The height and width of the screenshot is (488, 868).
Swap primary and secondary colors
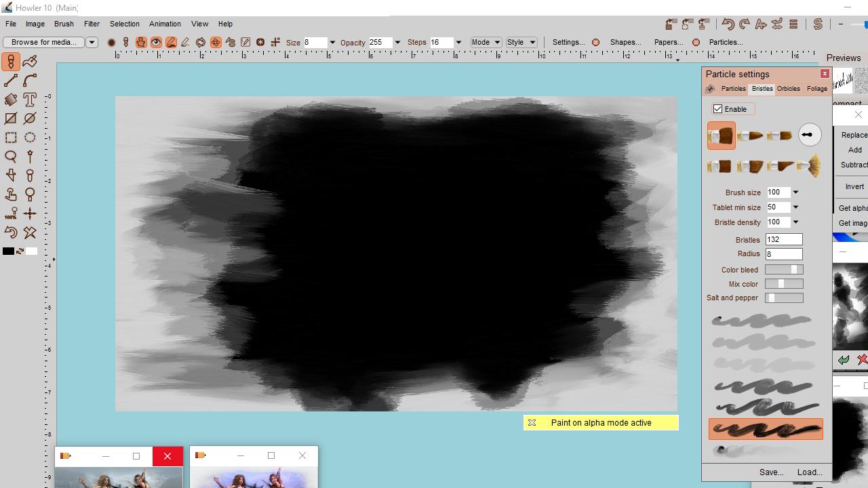tap(20, 251)
